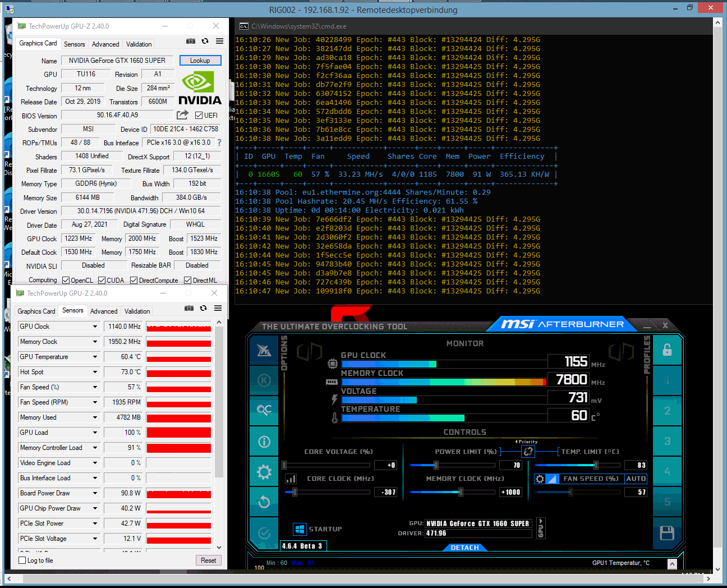The width and height of the screenshot is (727, 588).
Task: Reset Afterburner settings with the circular arrow icon
Action: pyautogui.click(x=264, y=502)
